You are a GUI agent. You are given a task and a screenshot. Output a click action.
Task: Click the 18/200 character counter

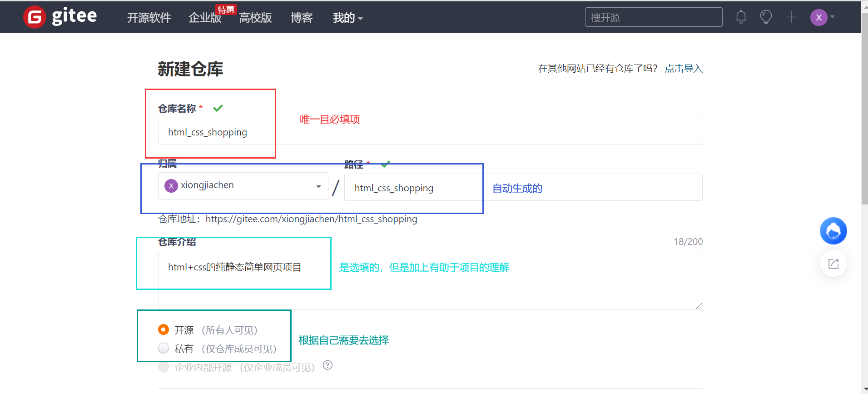688,242
